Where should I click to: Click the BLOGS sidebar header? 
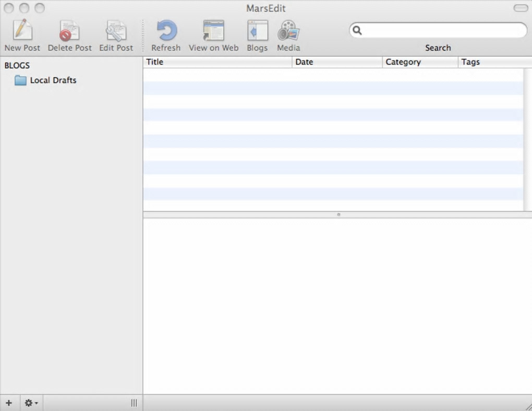pos(17,66)
